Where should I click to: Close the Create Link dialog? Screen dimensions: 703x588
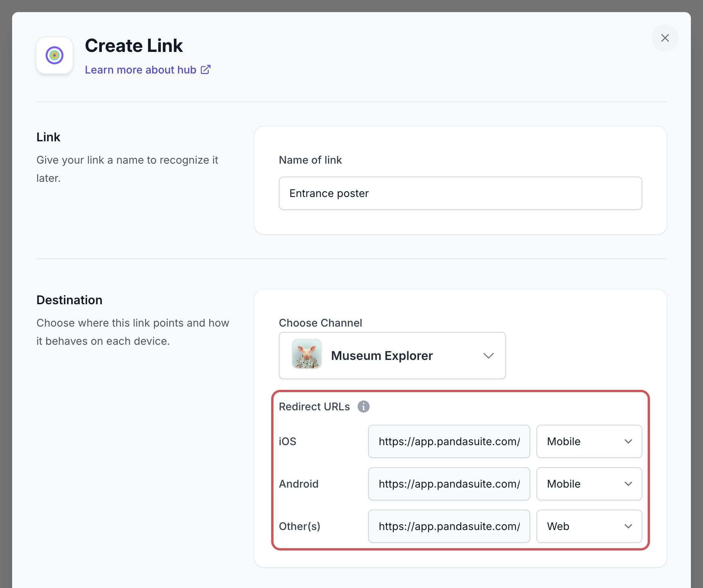click(665, 38)
